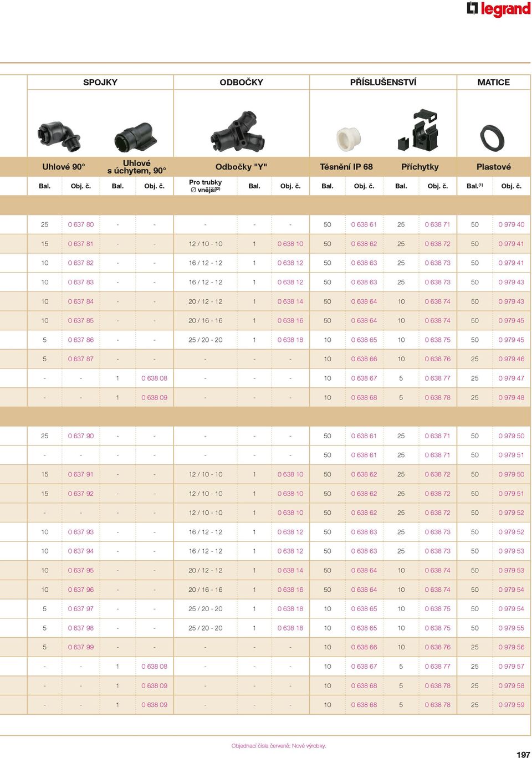Click 0 638 14 in the 0 637 84 row
This screenshot has width=532, height=758.
point(290,301)
